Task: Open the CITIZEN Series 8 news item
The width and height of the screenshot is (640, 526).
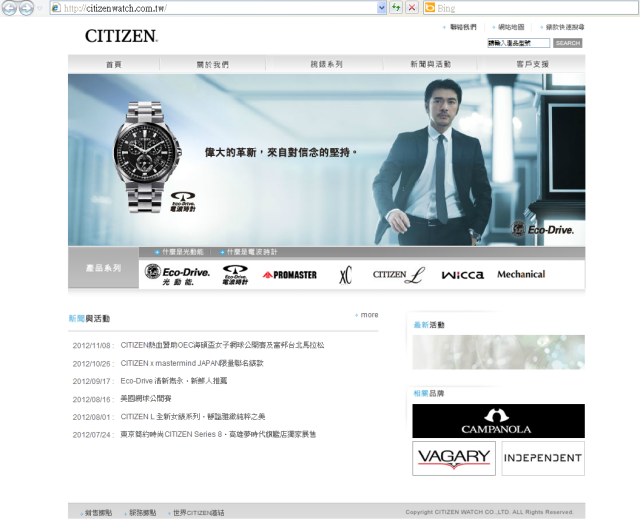Action: 218,434
